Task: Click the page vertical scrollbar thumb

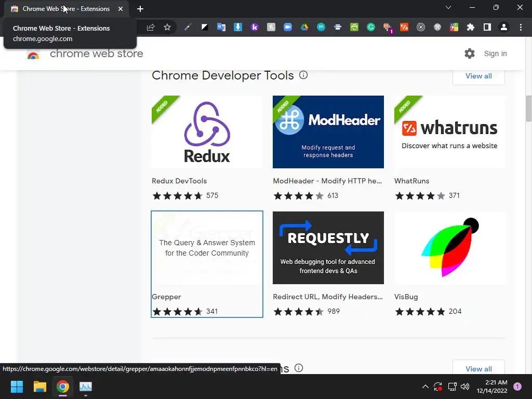Action: pyautogui.click(x=528, y=109)
